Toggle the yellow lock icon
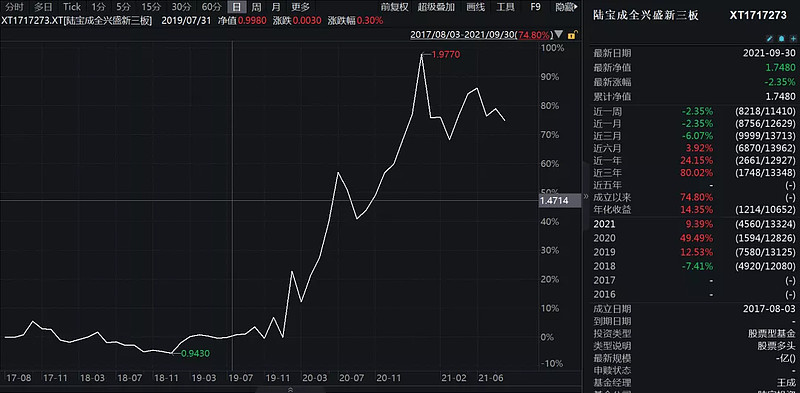This screenshot has height=393, width=800. [572, 35]
